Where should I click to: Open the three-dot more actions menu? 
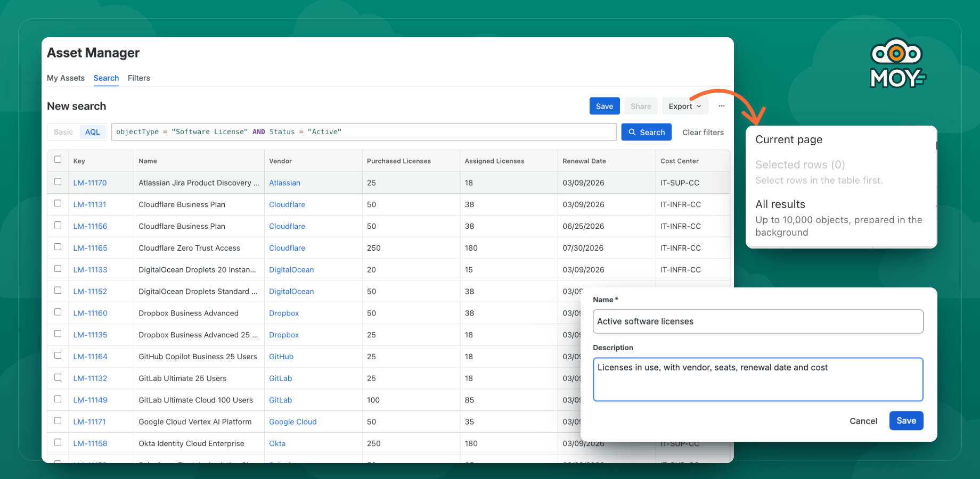721,106
